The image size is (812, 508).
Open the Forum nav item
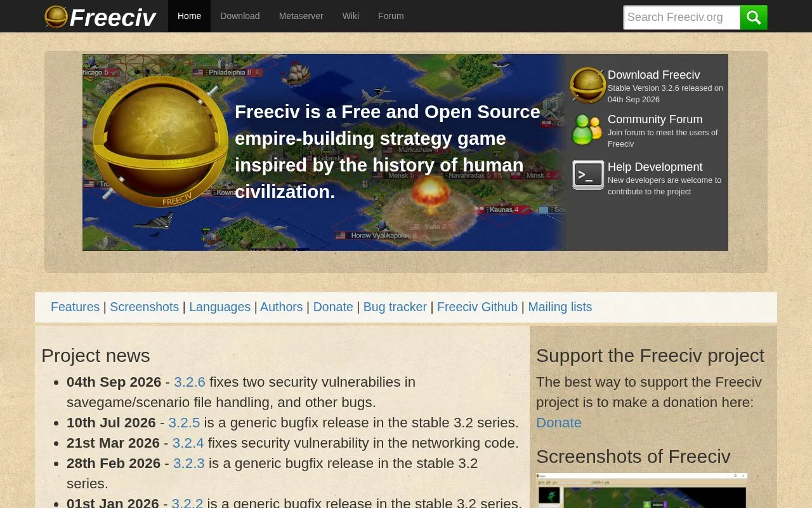(x=391, y=16)
